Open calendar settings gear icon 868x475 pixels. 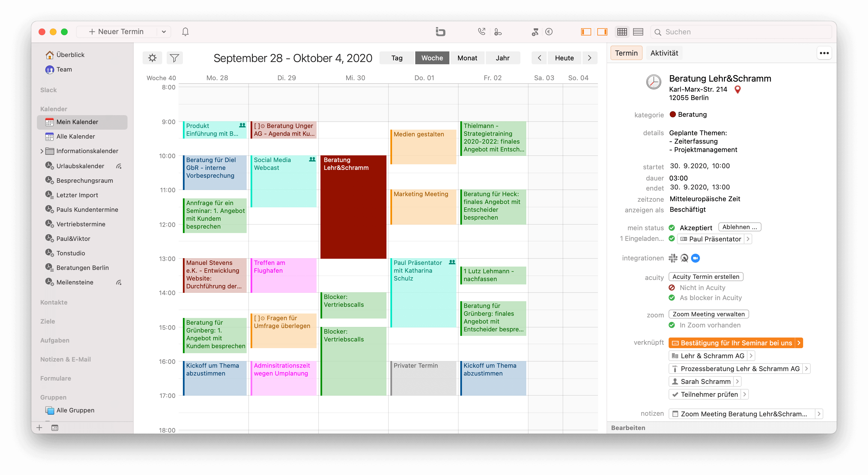(152, 58)
